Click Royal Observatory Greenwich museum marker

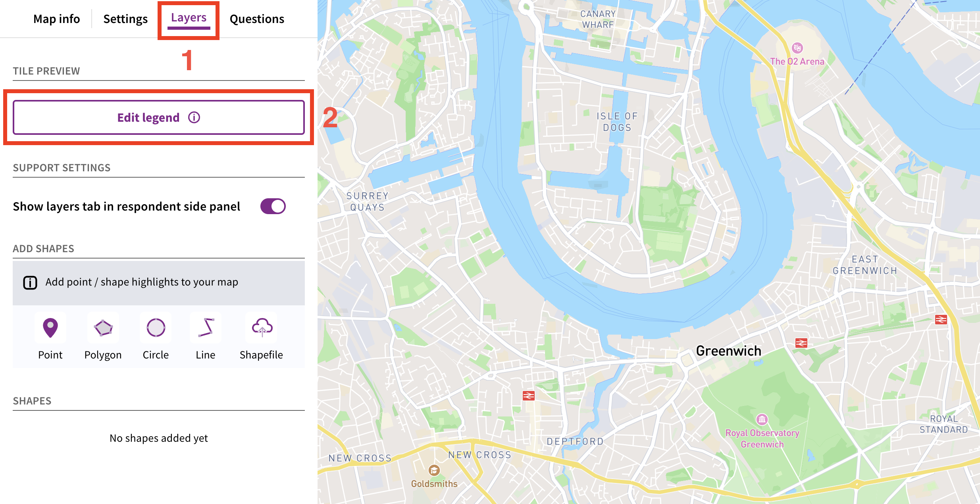762,419
